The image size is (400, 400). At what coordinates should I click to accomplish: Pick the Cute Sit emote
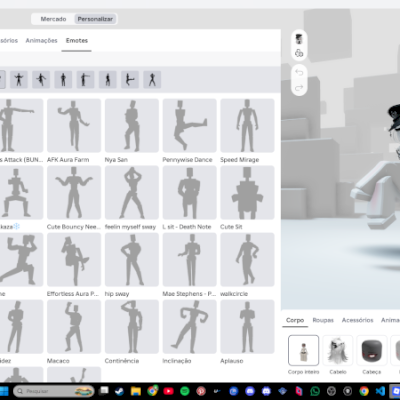tap(247, 192)
